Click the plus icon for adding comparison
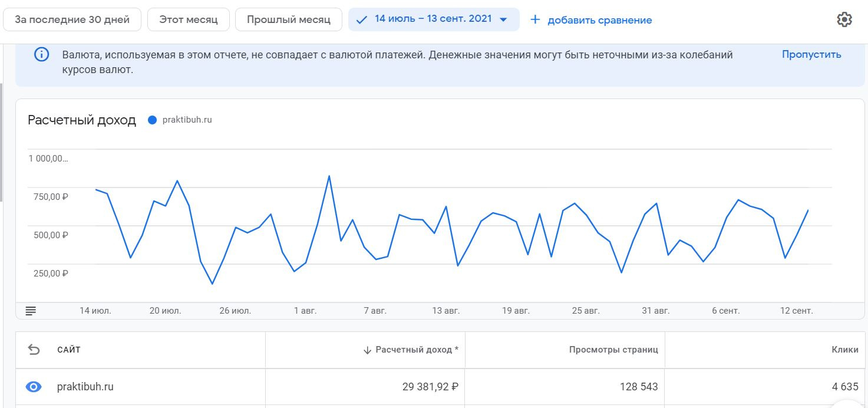 (x=535, y=19)
